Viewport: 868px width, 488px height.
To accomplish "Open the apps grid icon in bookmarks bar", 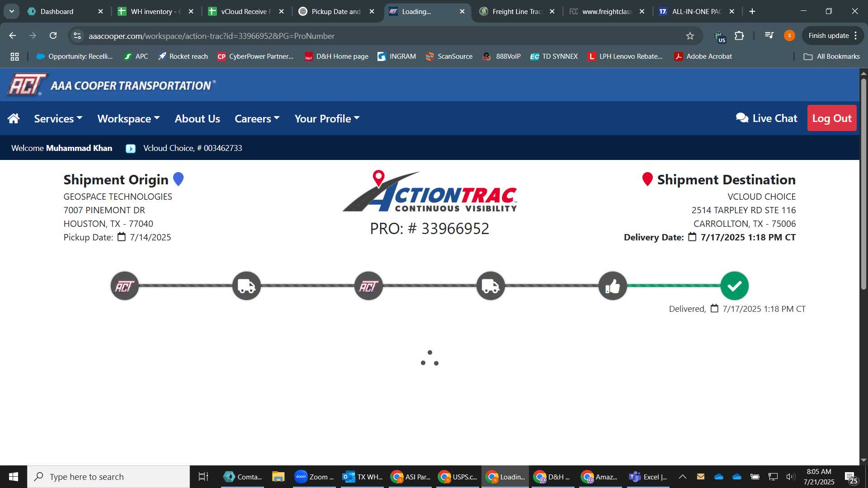I will pos(14,56).
